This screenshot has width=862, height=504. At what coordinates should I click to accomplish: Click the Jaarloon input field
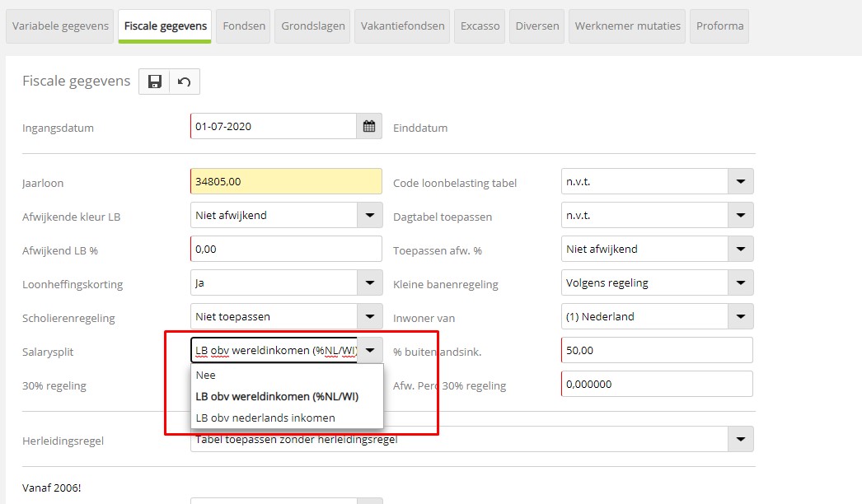pos(285,182)
